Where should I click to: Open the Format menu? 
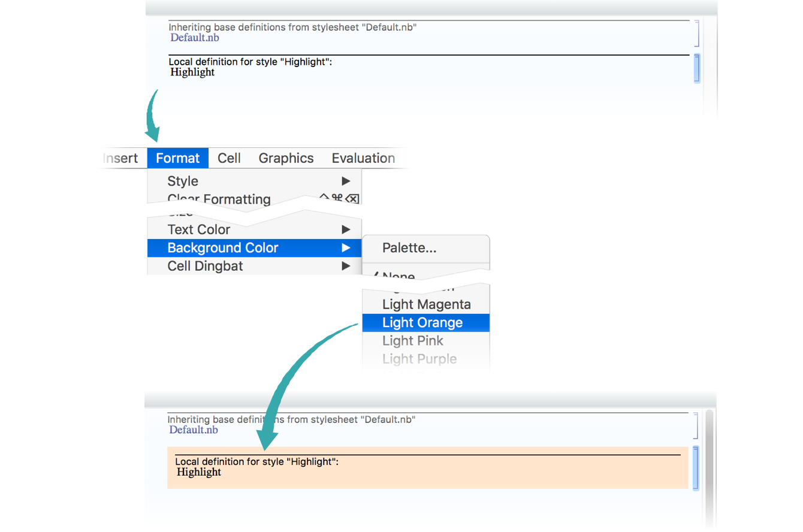click(177, 158)
